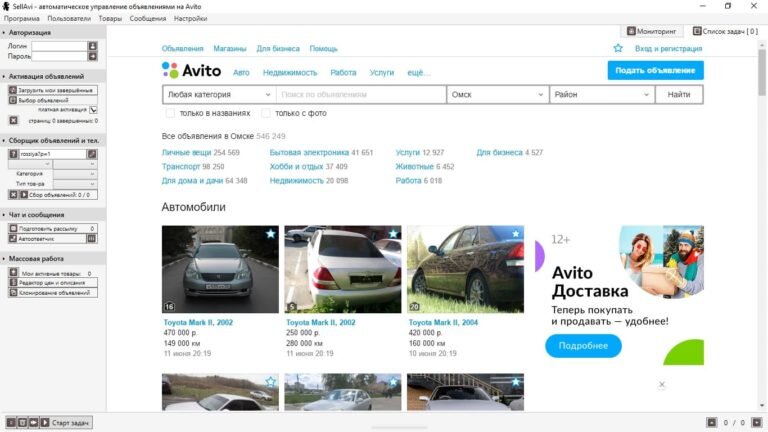Open the Бытовая электроника category link
768x432 pixels.
309,153
